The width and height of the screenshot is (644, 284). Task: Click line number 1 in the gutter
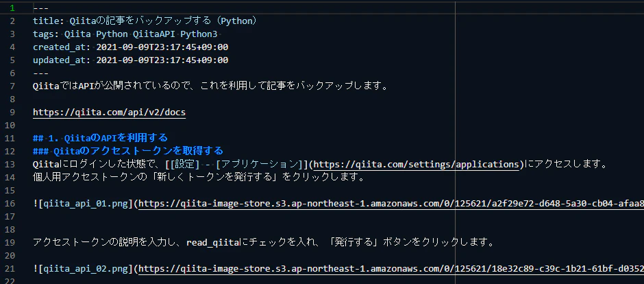12,8
